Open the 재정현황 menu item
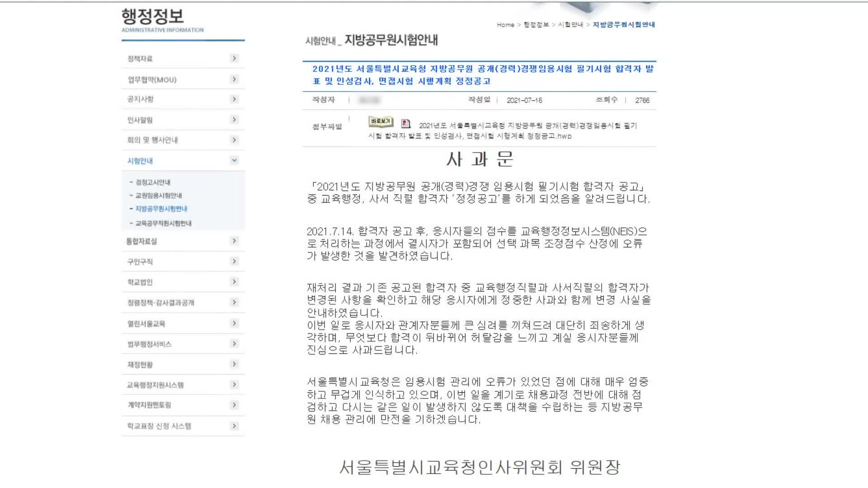This screenshot has height=488, width=868. 140,365
